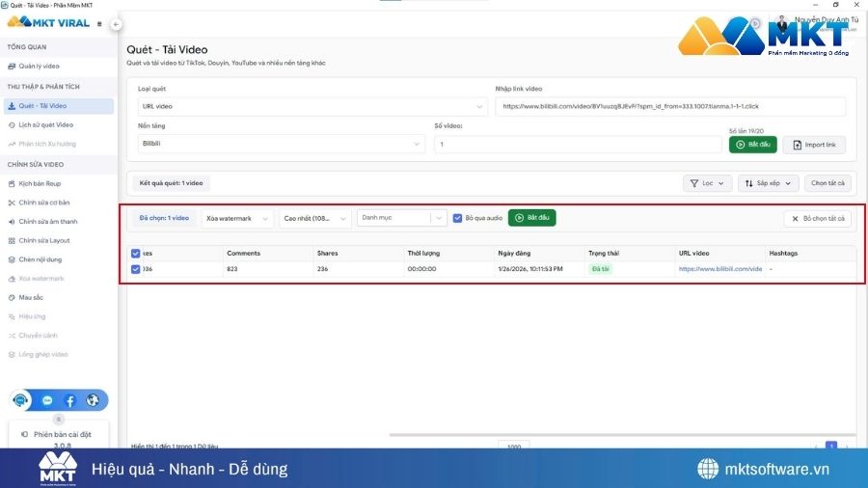Open the Facebook icon

[69, 400]
